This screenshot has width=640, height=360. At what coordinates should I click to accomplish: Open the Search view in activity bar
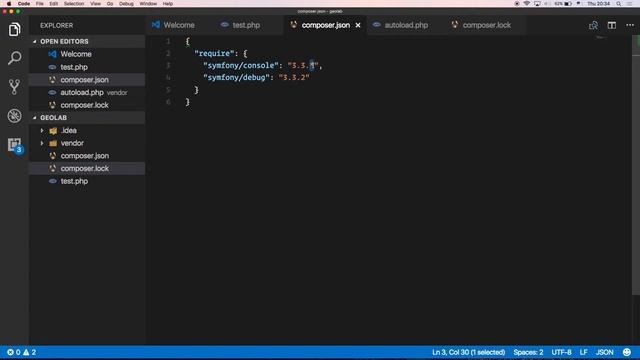tap(14, 58)
